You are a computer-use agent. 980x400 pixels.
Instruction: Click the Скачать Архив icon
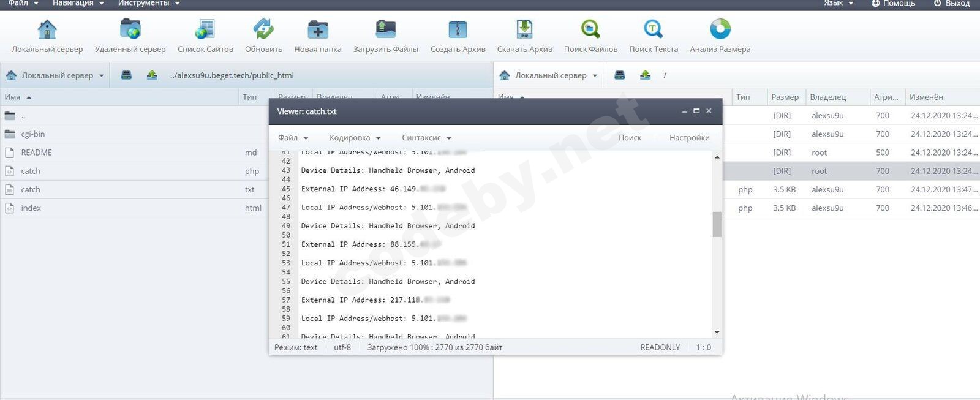click(x=525, y=29)
